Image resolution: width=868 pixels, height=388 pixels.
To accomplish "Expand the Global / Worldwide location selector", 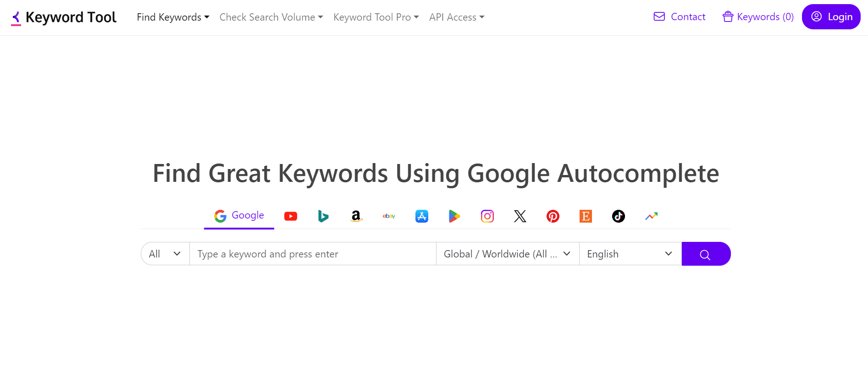I will tap(507, 253).
